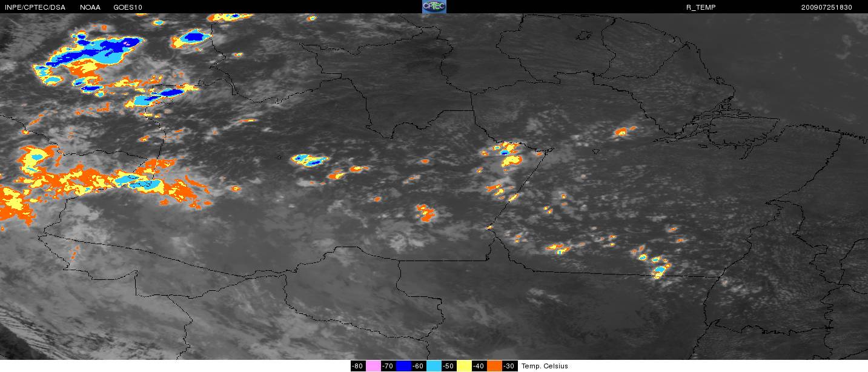
Task: Click the R_TEMP product label
Action: click(701, 7)
